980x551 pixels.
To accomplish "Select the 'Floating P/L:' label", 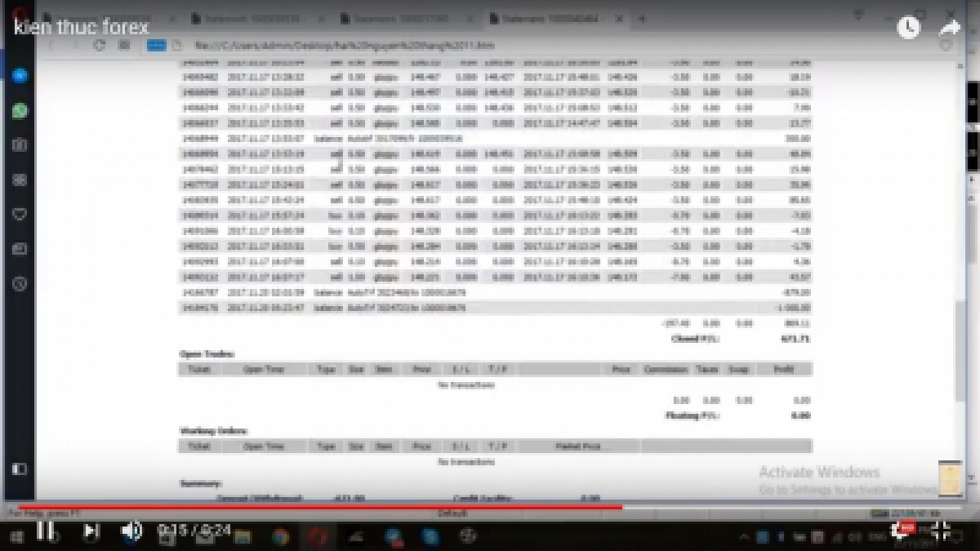I will (694, 415).
